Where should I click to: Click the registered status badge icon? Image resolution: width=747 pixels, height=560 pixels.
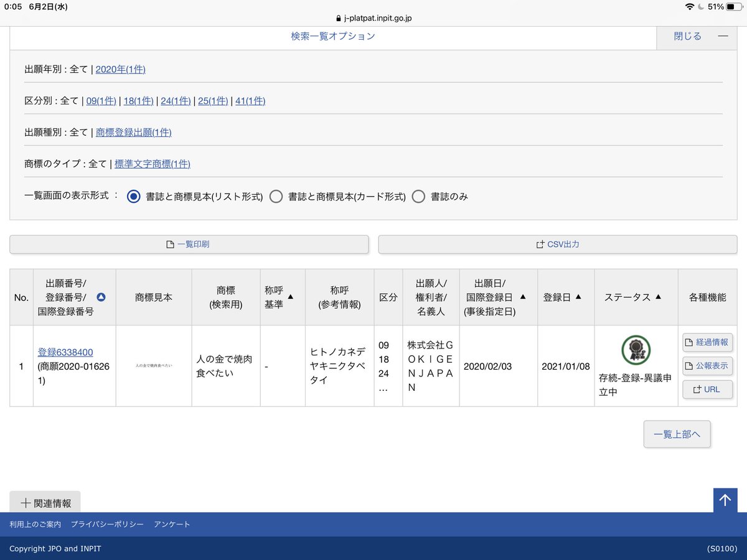tap(636, 350)
